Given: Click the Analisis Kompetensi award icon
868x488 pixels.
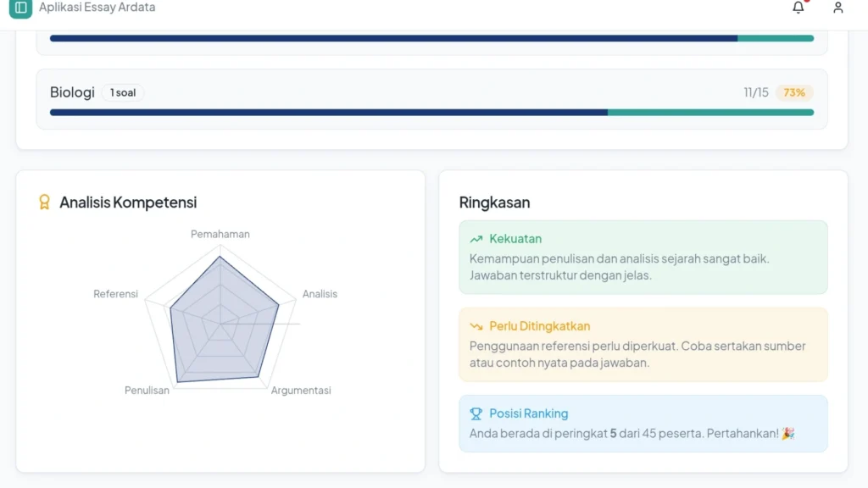Looking at the screenshot, I should (x=44, y=202).
